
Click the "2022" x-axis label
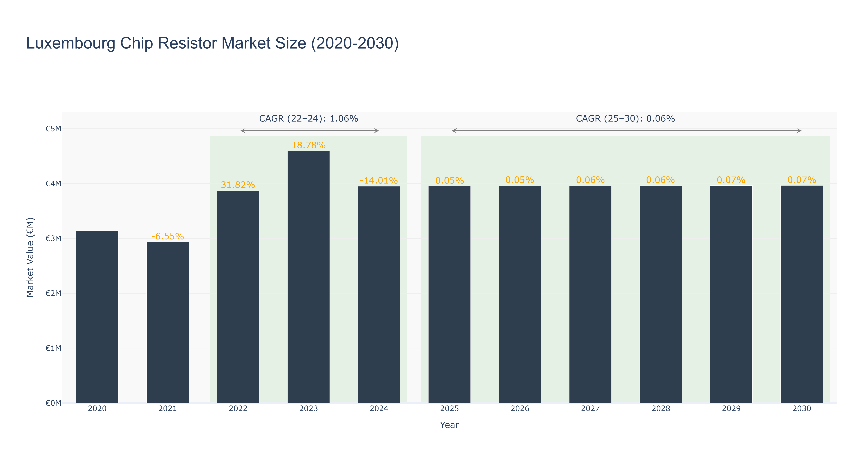pyautogui.click(x=238, y=409)
